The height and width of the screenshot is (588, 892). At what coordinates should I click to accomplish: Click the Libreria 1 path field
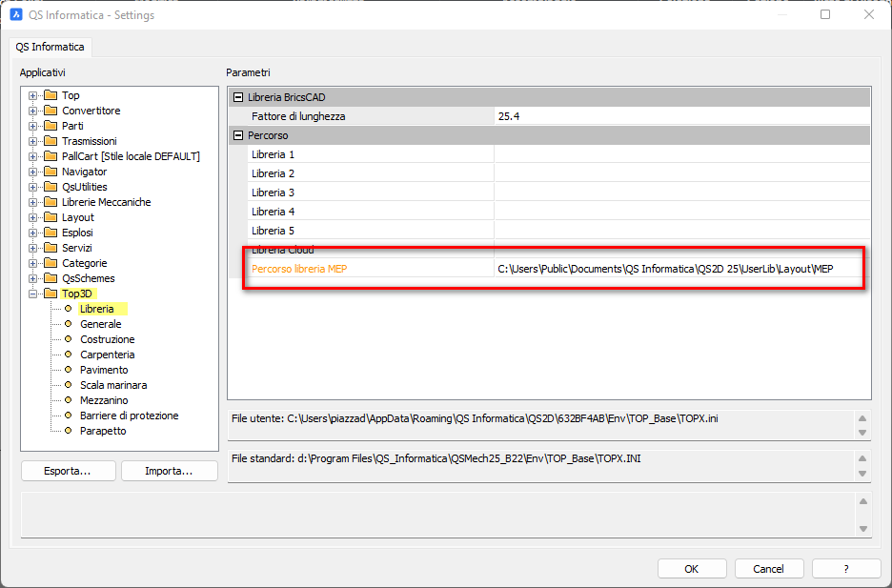[682, 154]
